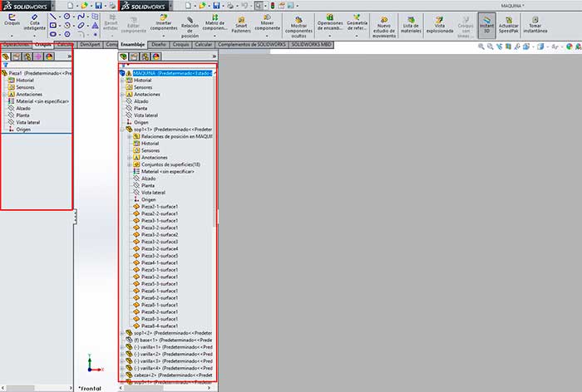Image resolution: width=582 pixels, height=392 pixels.
Task: Open DimXpertManager tab in the Pieza1 panel
Action: [x=38, y=56]
